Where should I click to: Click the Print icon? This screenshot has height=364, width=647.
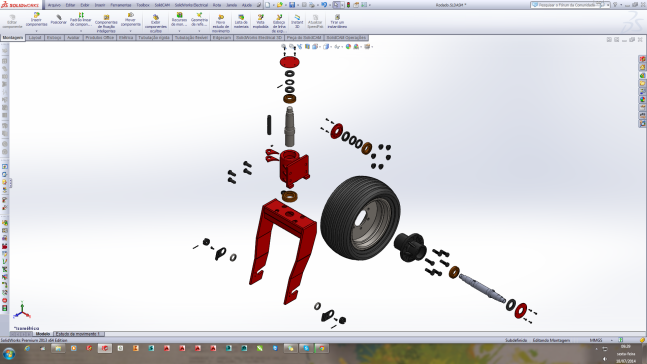coord(312,5)
